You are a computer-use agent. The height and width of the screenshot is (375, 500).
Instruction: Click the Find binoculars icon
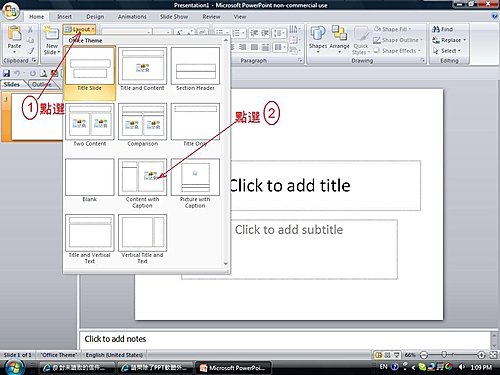click(436, 29)
